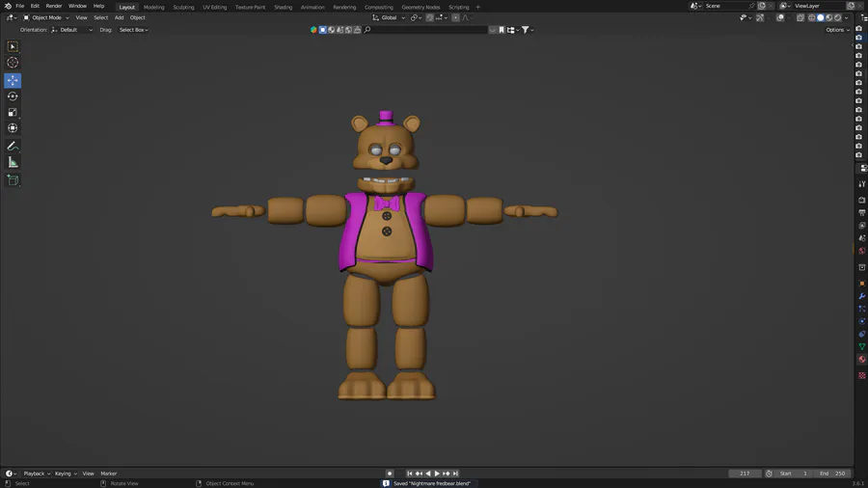
Task: Open the Geometry Nodes workspace tab
Action: 420,7
